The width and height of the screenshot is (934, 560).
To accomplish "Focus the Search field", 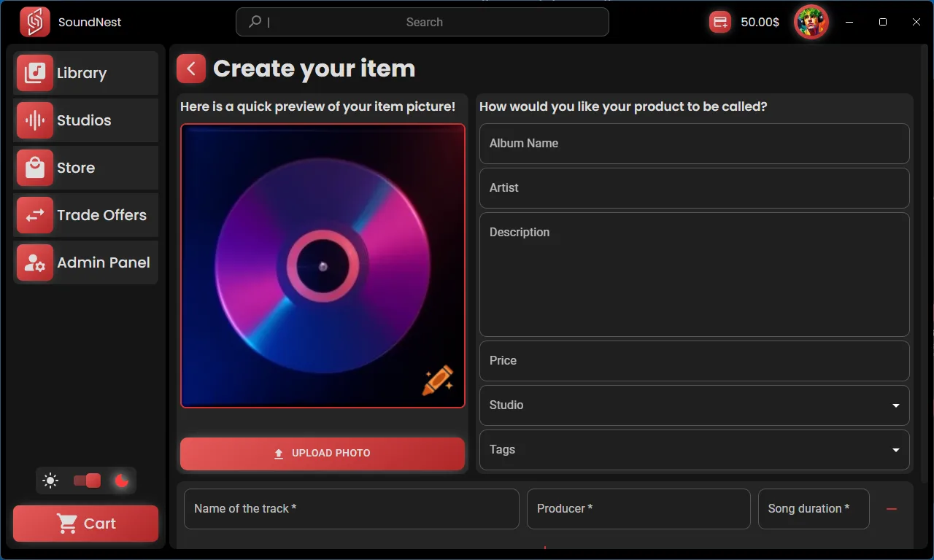I will pos(422,22).
